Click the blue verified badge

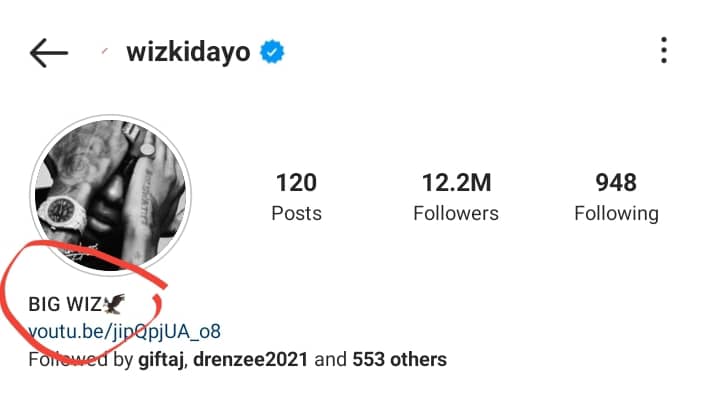(x=272, y=51)
